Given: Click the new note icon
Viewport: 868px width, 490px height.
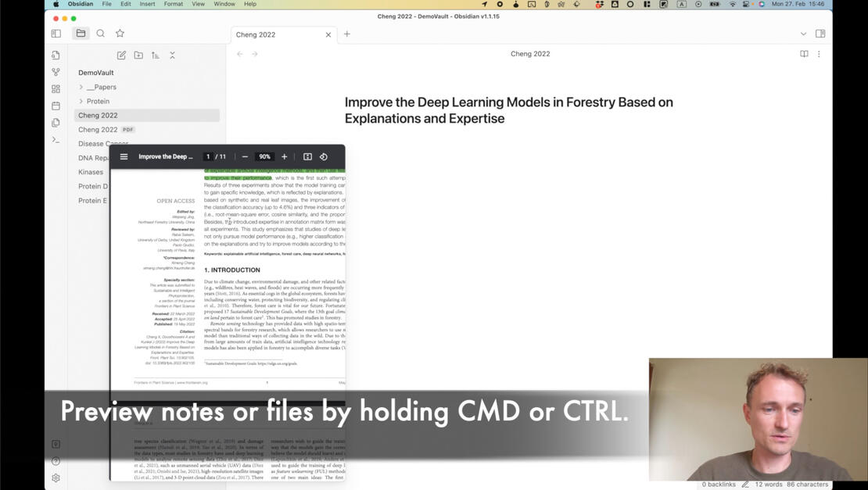Looking at the screenshot, I should [121, 55].
